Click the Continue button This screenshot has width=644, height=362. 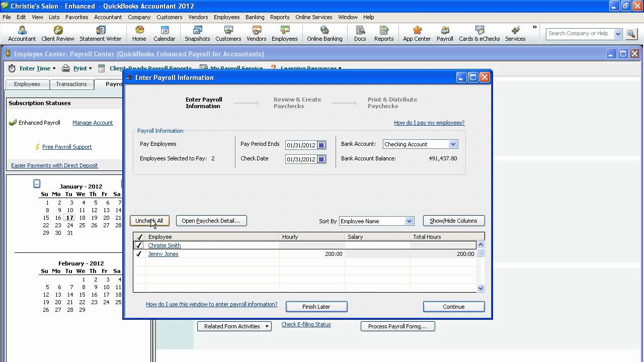(x=454, y=307)
